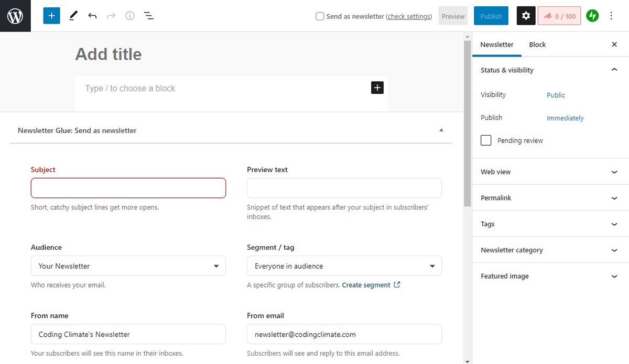Screen dimensions: 629x364
Task: Click the blue Publish button
Action: coord(491,16)
